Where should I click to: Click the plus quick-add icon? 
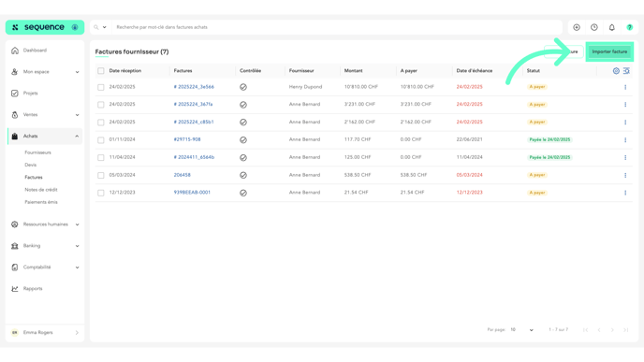coord(577,27)
